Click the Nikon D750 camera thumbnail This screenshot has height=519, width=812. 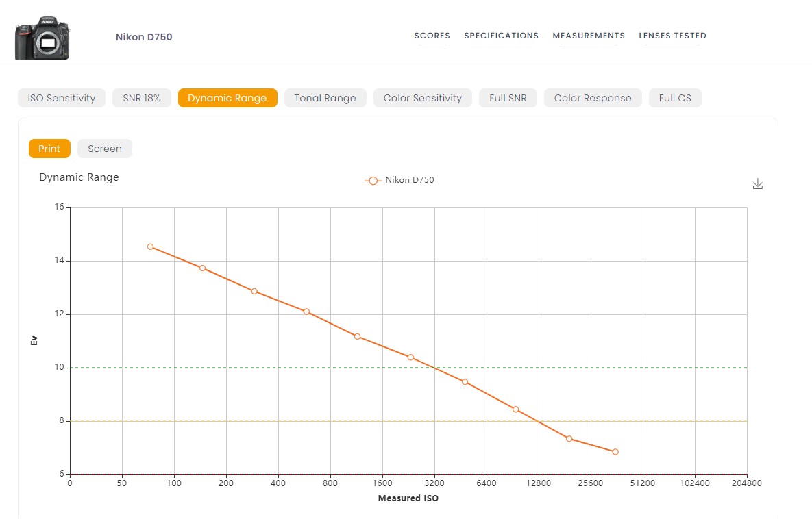pyautogui.click(x=42, y=38)
